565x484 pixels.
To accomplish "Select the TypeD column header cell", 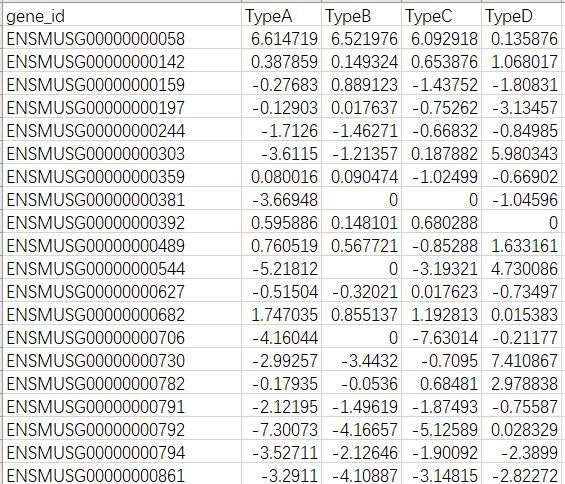I will (521, 15).
